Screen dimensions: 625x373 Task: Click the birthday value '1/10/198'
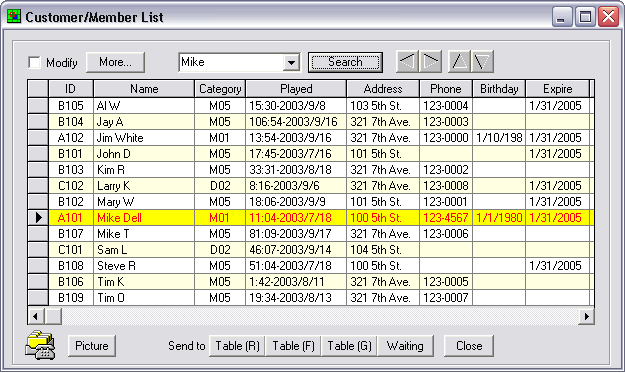point(499,138)
